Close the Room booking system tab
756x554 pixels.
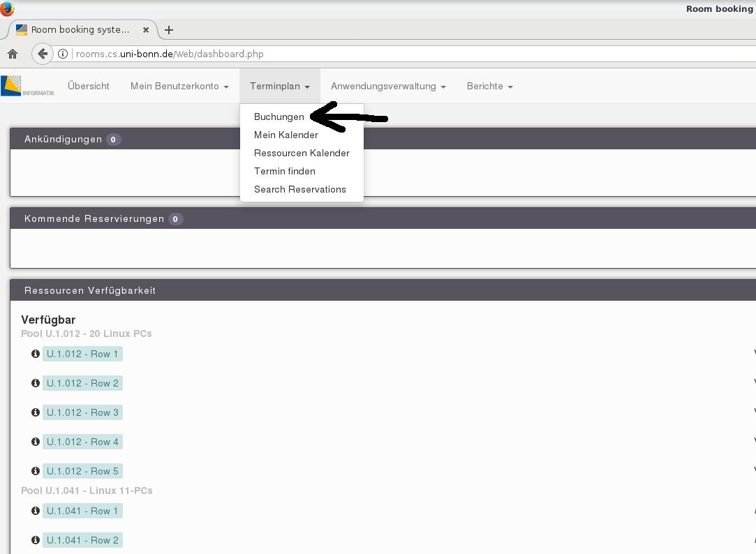pyautogui.click(x=146, y=30)
